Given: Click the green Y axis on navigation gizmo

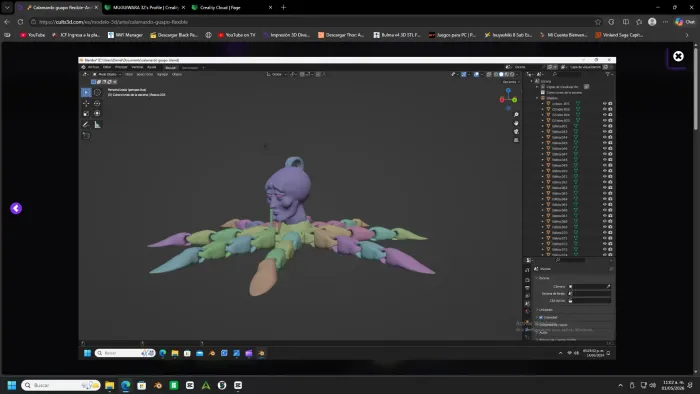Looking at the screenshot, I should point(514,100).
